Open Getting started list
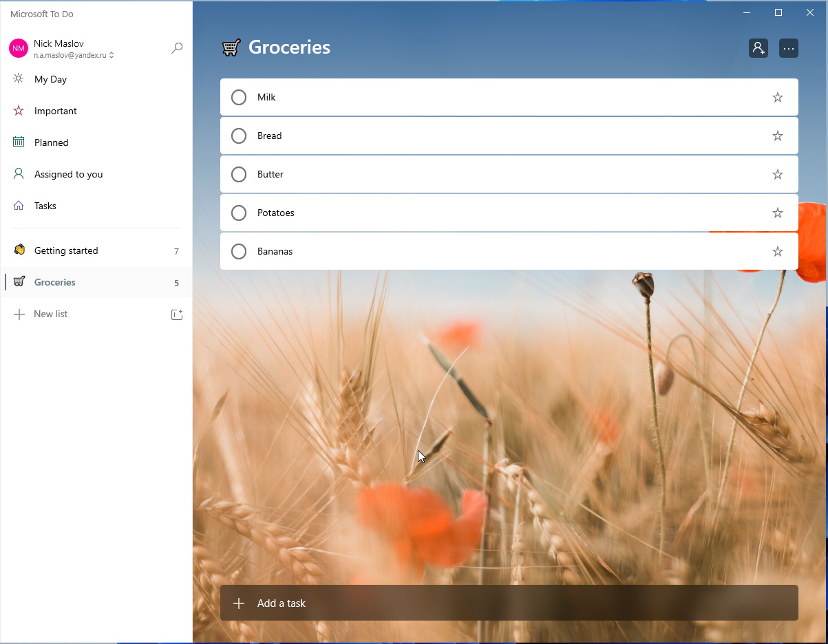This screenshot has width=828, height=644. coord(96,250)
